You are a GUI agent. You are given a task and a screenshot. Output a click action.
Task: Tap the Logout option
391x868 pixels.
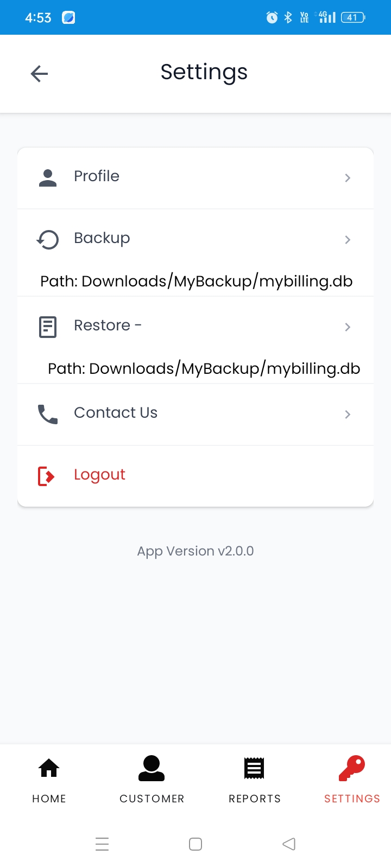tap(99, 474)
